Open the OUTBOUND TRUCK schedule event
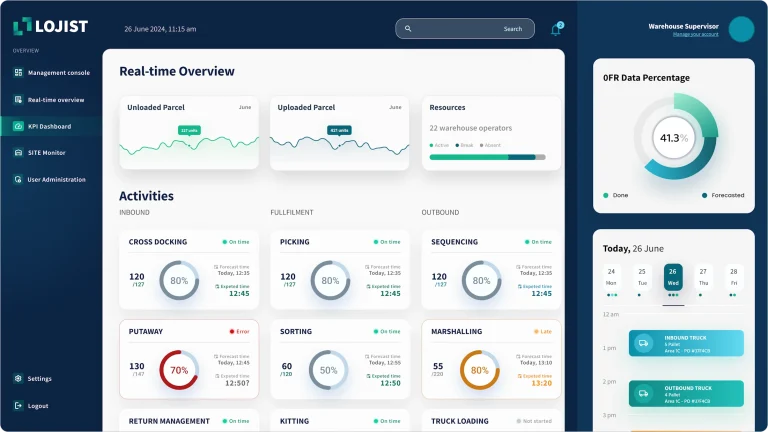This screenshot has width=768, height=432. (x=686, y=393)
